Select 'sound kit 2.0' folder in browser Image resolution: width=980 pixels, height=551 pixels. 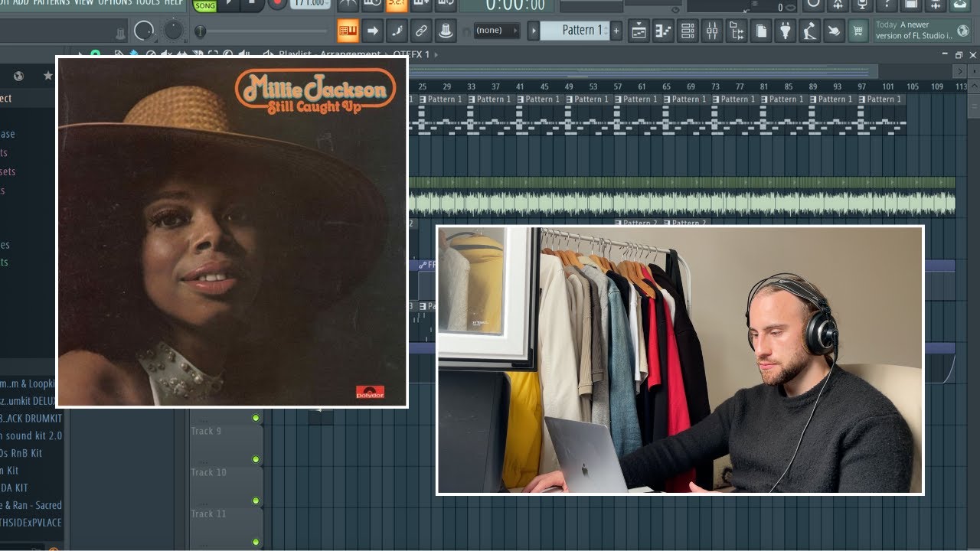click(31, 435)
